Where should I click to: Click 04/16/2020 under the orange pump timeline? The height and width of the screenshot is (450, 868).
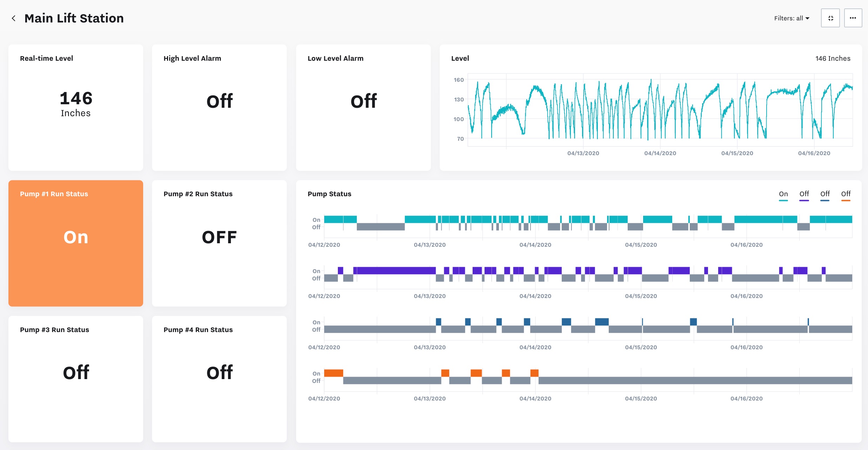[x=747, y=398]
